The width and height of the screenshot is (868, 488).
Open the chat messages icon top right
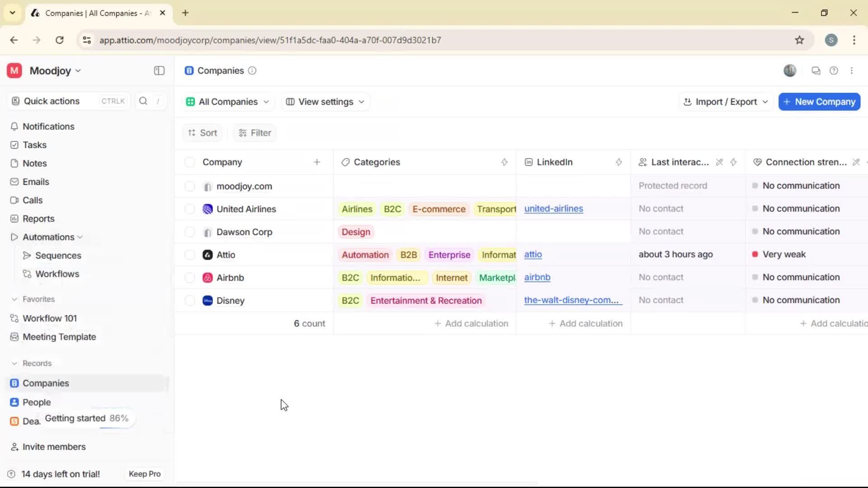[816, 70]
